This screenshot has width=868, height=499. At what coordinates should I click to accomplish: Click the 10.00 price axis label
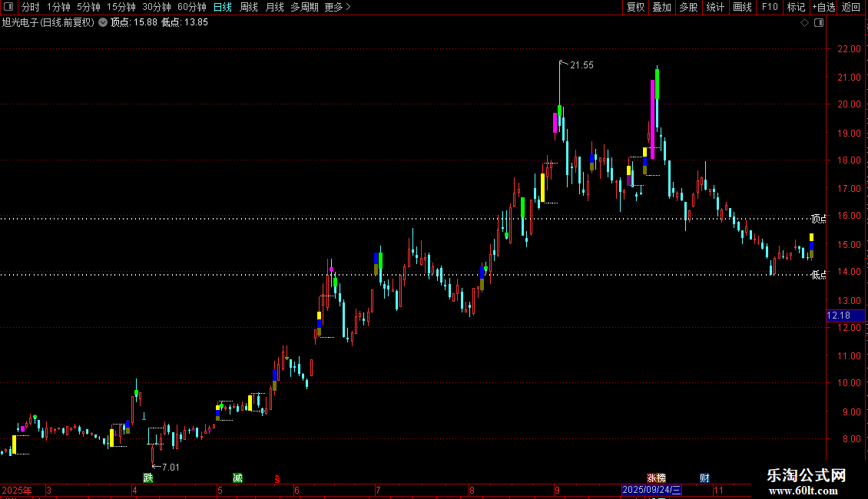(x=849, y=383)
